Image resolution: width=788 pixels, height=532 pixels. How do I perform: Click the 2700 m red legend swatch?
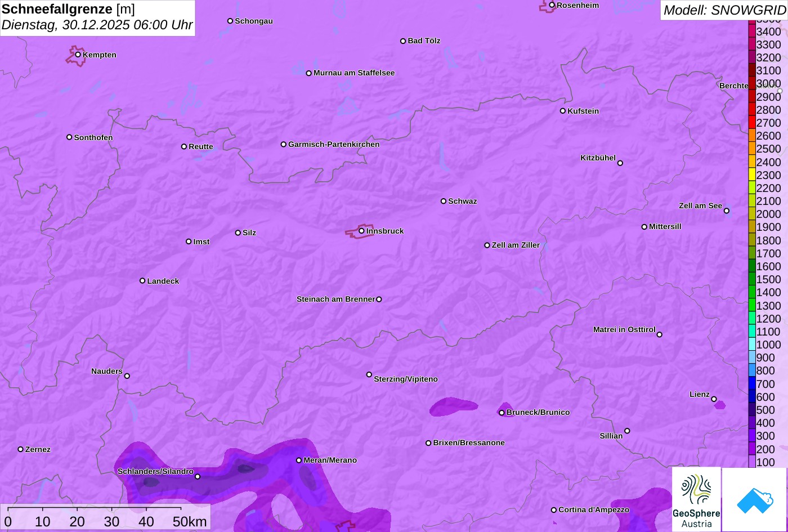[751, 122]
